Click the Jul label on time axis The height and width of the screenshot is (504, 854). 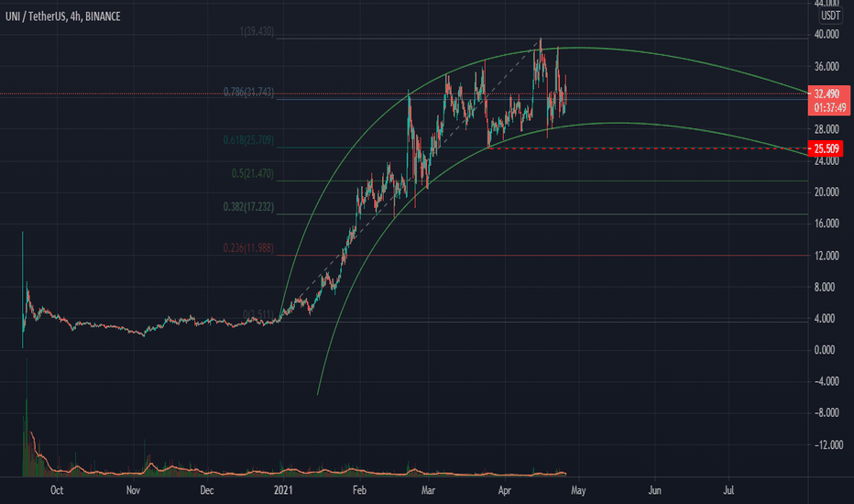coord(728,490)
